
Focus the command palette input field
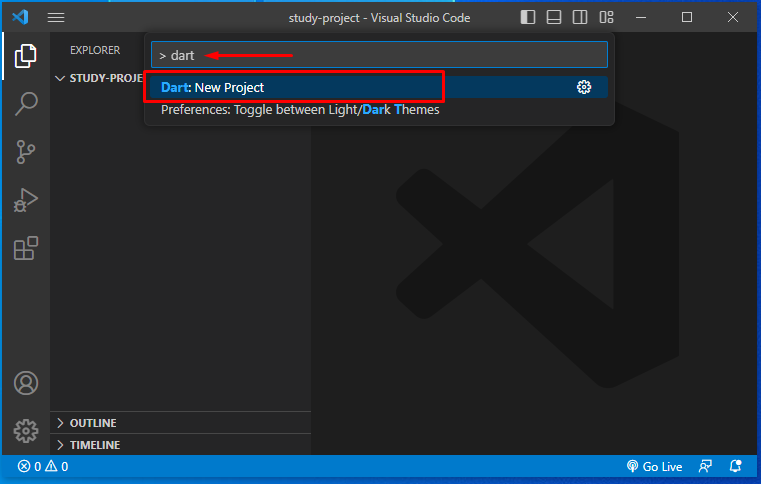379,55
